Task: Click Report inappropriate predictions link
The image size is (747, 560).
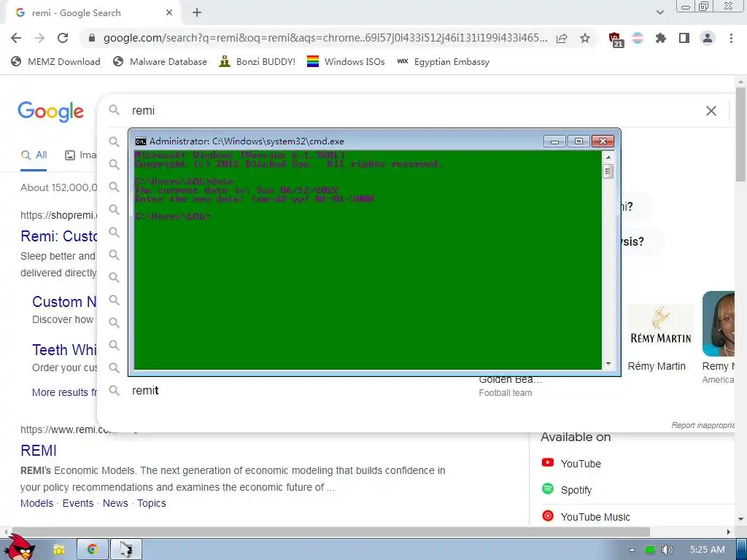Action: [703, 425]
